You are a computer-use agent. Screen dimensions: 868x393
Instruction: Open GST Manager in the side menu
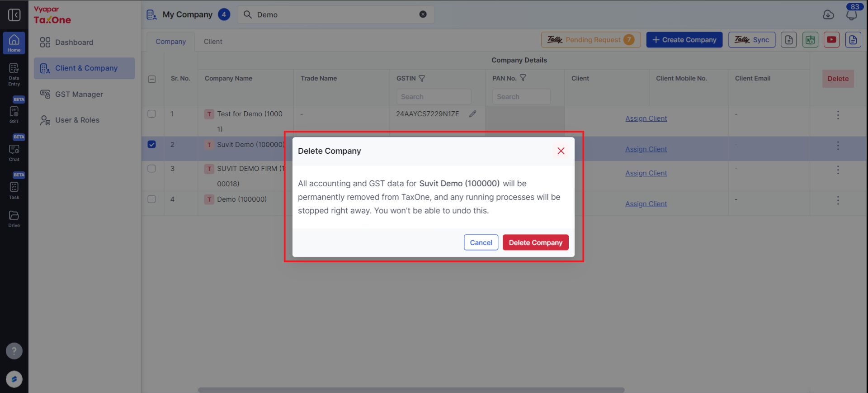click(x=84, y=94)
